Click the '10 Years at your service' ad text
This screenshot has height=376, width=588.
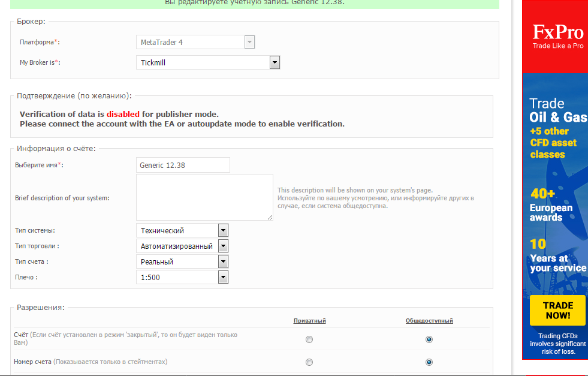[x=557, y=255]
